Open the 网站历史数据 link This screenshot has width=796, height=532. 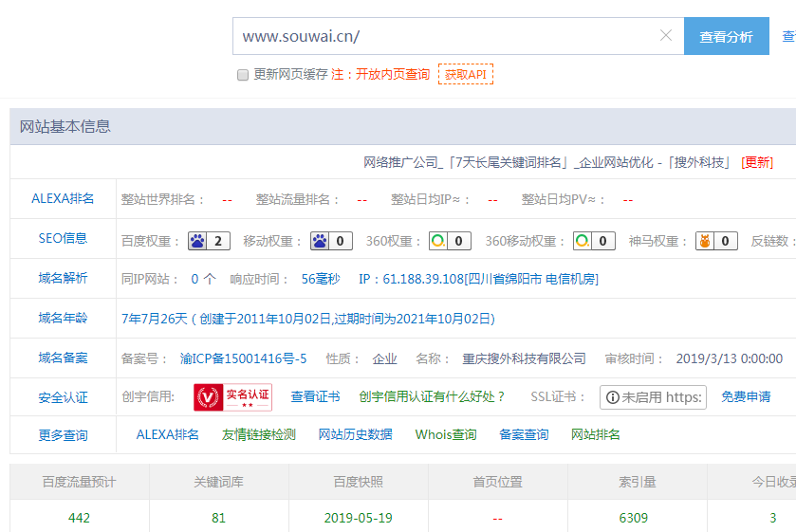(x=356, y=434)
